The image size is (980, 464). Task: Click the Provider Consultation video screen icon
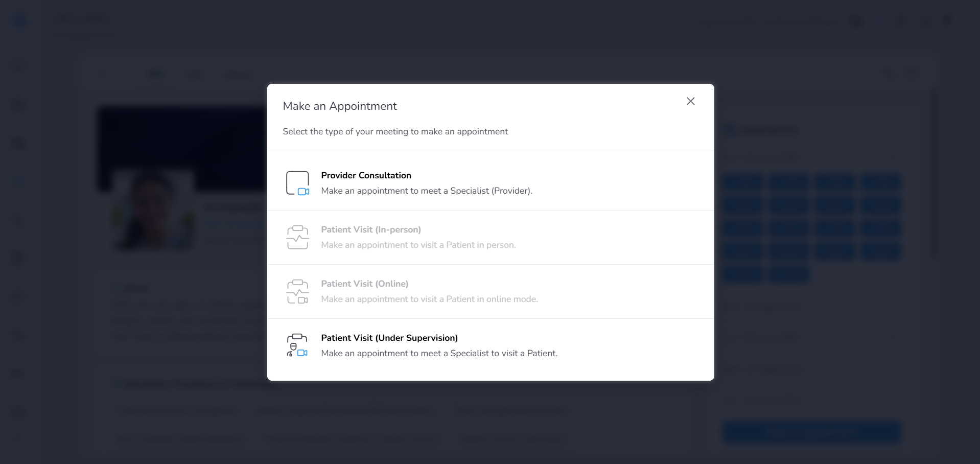click(x=297, y=183)
